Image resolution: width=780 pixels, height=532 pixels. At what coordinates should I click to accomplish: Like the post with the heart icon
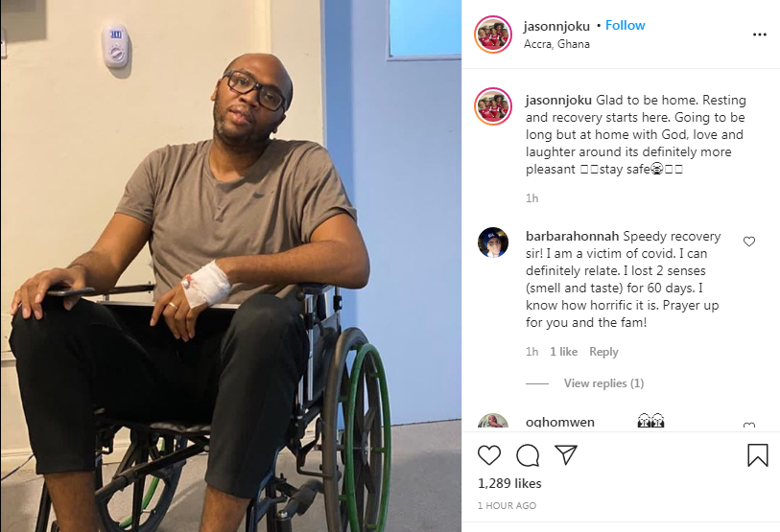[x=489, y=455]
